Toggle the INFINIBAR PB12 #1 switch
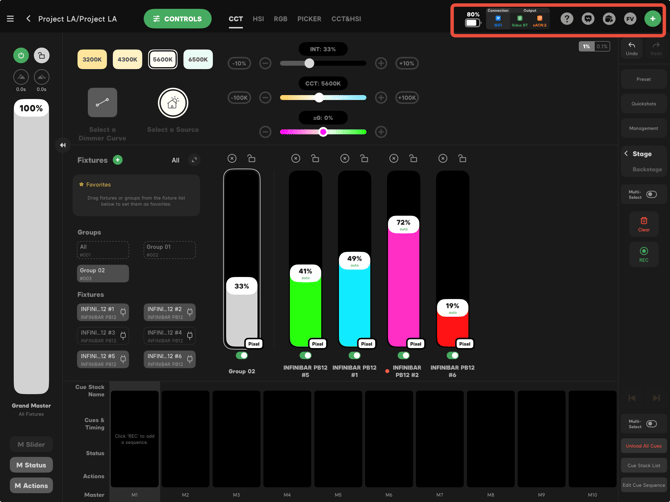Image resolution: width=670 pixels, height=502 pixels. click(x=354, y=355)
